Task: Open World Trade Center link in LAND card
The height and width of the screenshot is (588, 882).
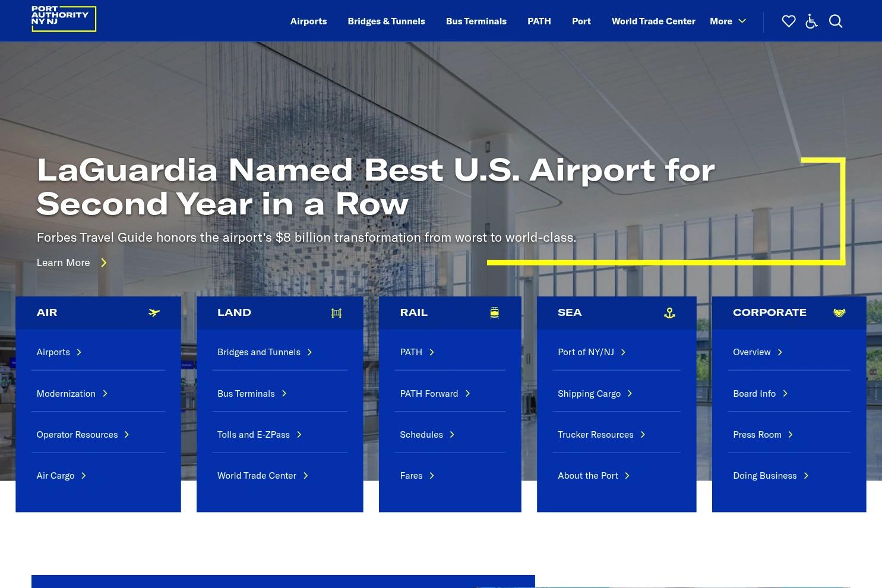Action: 257,476
